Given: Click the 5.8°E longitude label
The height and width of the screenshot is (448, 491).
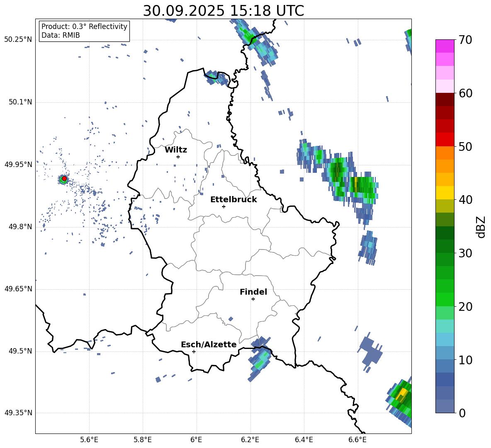Looking at the screenshot, I should (x=143, y=440).
